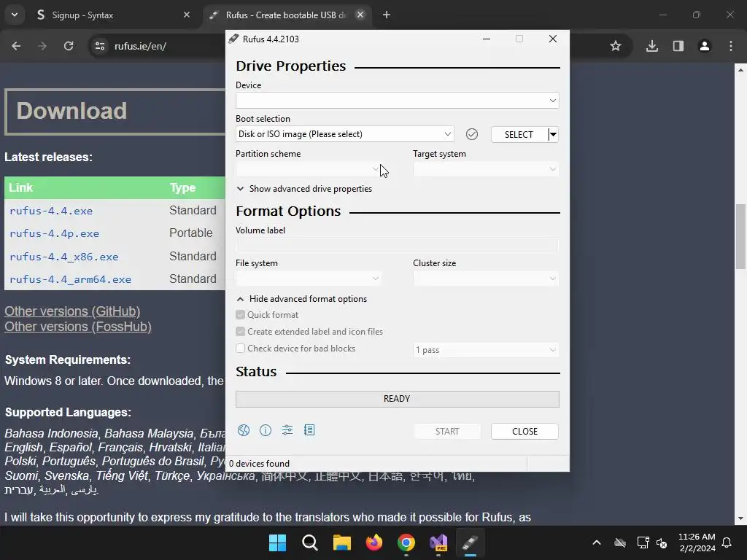Open File Explorer from taskbar
The height and width of the screenshot is (560, 747).
[342, 542]
